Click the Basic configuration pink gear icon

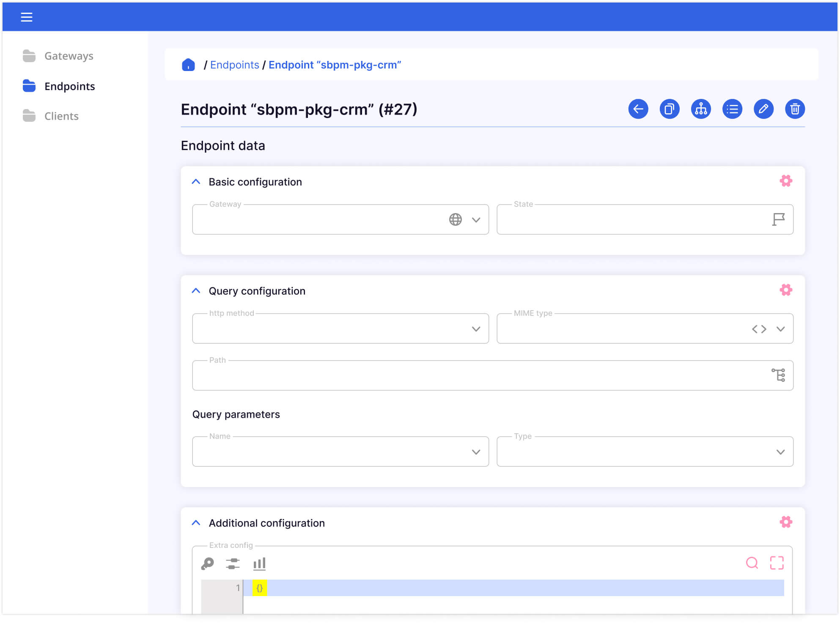(785, 181)
